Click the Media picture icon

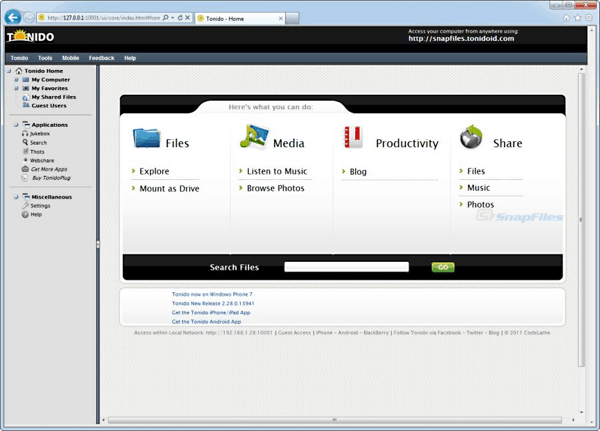(252, 138)
